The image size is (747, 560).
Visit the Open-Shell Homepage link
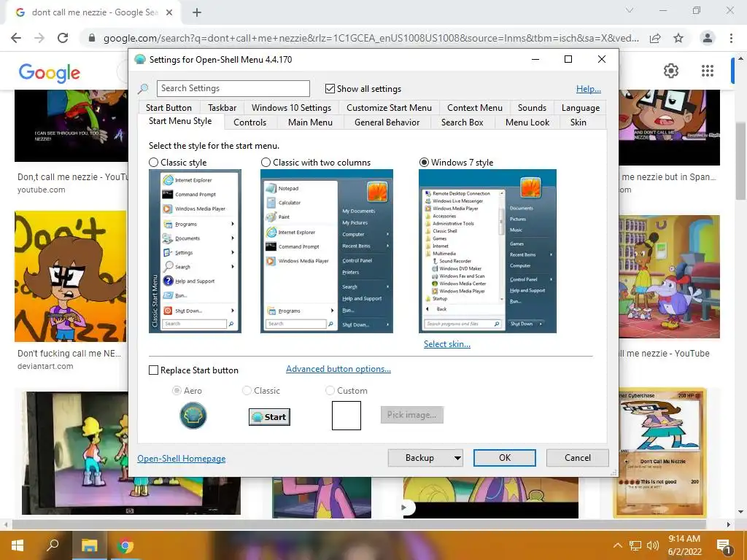(x=182, y=458)
